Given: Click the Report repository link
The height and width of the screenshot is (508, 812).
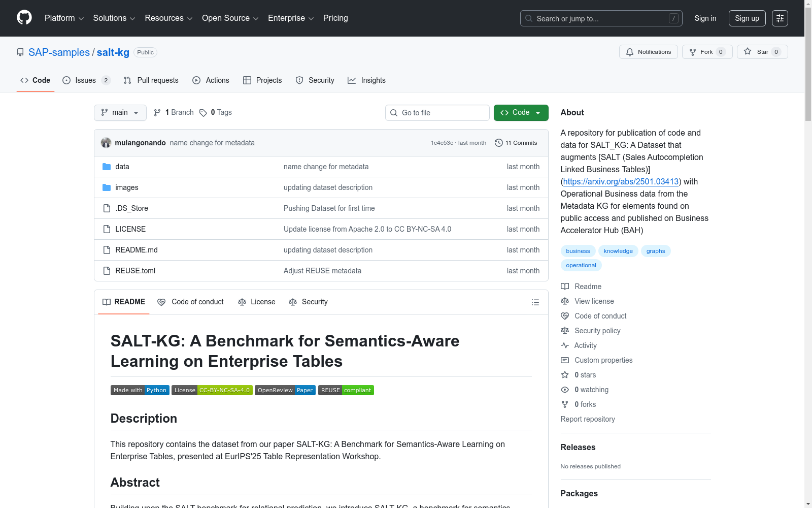Looking at the screenshot, I should pyautogui.click(x=588, y=419).
